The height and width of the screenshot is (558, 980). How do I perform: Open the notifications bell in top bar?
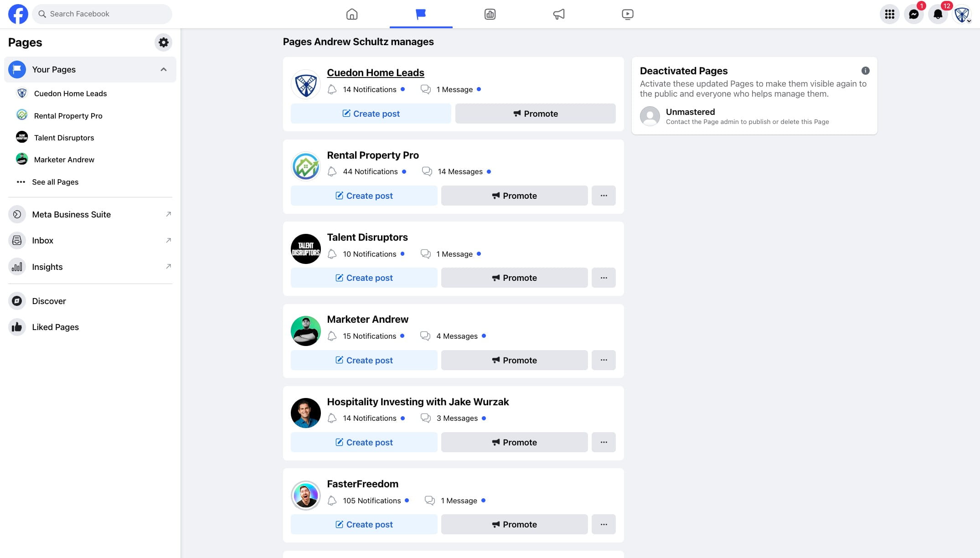[938, 14]
